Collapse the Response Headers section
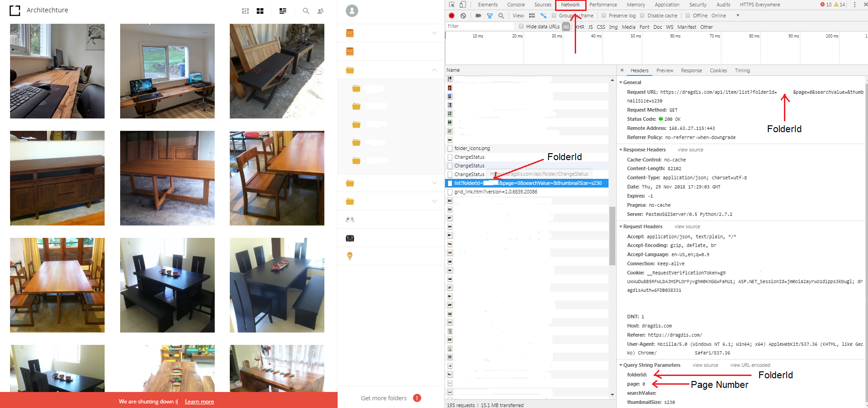This screenshot has width=868, height=408. pos(621,150)
